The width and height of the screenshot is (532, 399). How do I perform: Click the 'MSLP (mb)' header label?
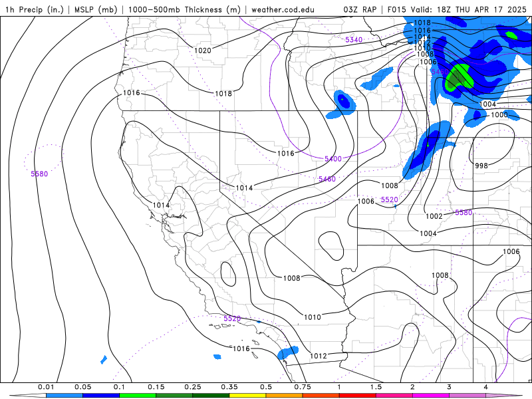coord(96,9)
